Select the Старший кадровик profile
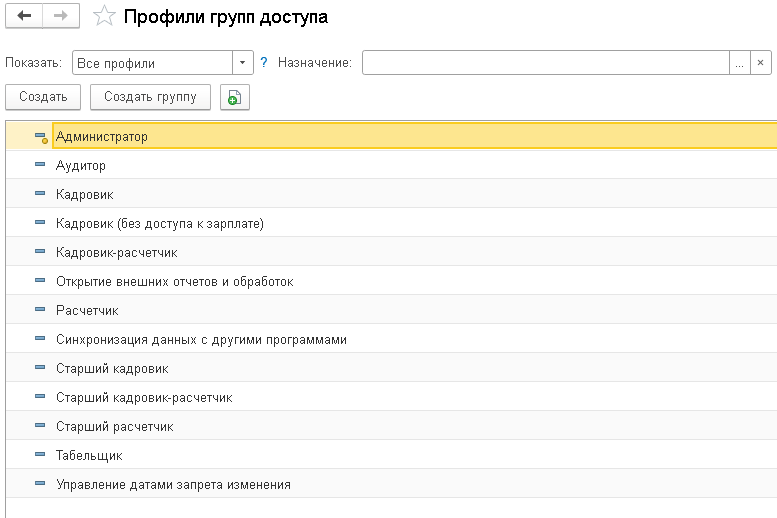Screen dimensions: 777x518 coord(391,368)
